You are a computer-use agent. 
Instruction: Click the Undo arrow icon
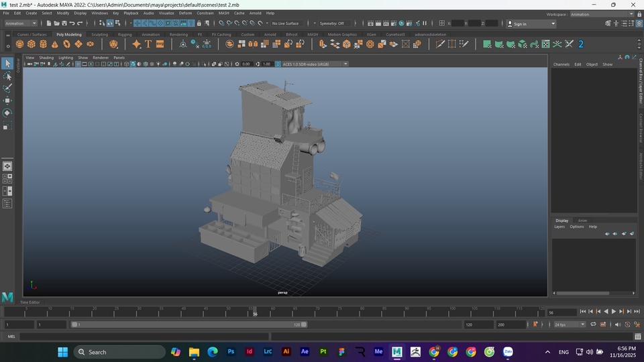(72, 23)
